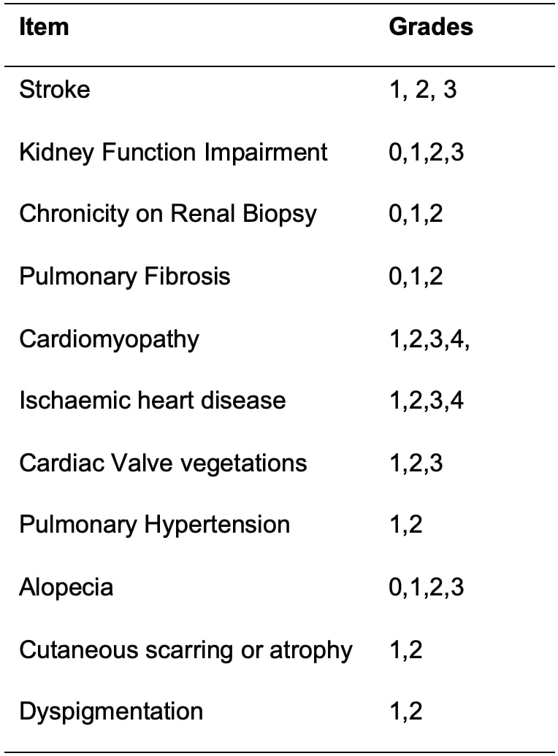Click the Pulmonary Hypertension item

tap(154, 525)
